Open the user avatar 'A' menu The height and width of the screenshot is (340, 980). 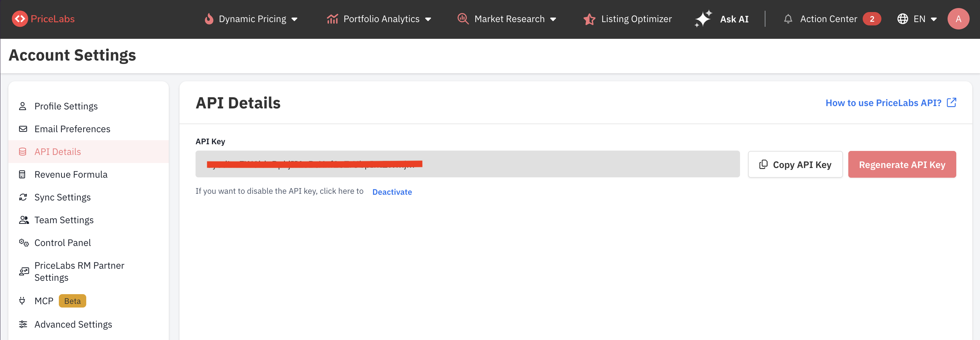(x=958, y=19)
